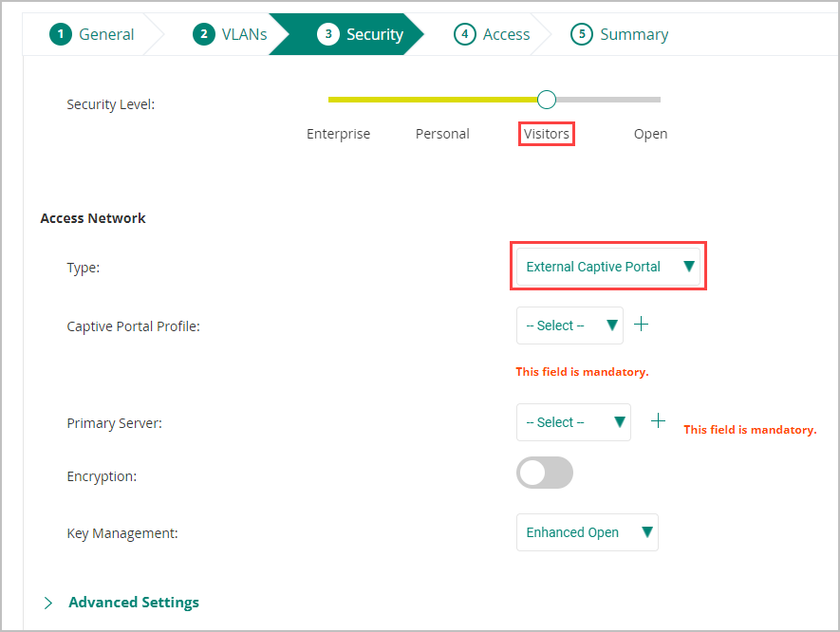This screenshot has width=840, height=632.
Task: Open the Type dropdown showing External Captive Portal
Action: pyautogui.click(x=608, y=267)
